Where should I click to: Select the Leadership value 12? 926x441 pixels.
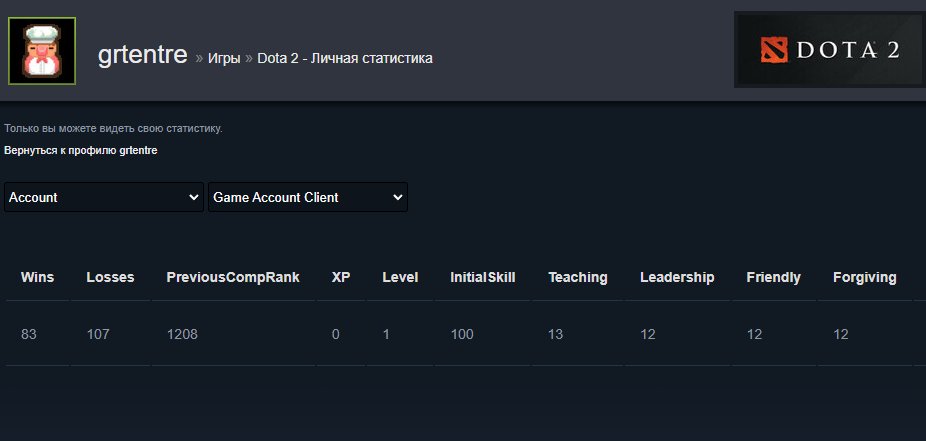(x=648, y=334)
